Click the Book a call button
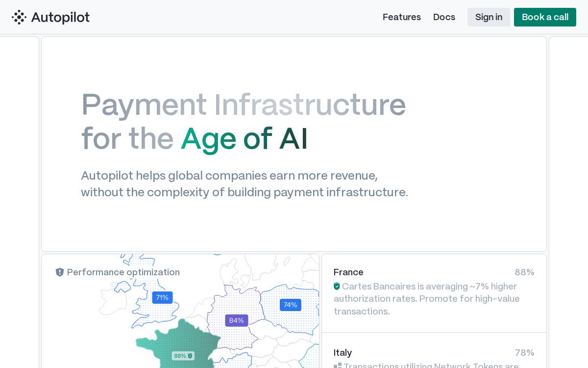 point(545,17)
